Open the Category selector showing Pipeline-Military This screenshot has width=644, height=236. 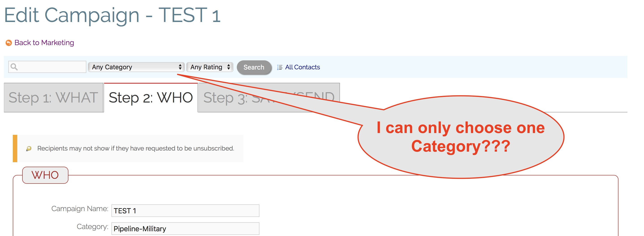pyautogui.click(x=185, y=228)
